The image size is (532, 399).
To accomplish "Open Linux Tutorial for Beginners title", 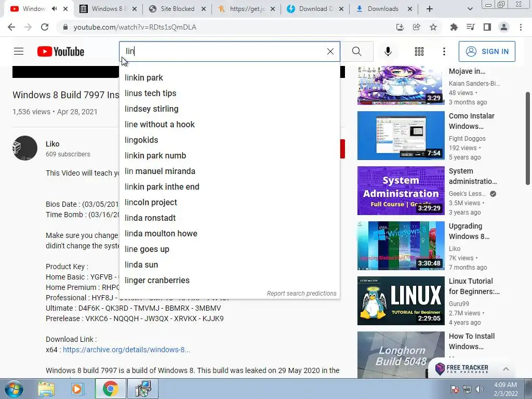I will (x=474, y=286).
